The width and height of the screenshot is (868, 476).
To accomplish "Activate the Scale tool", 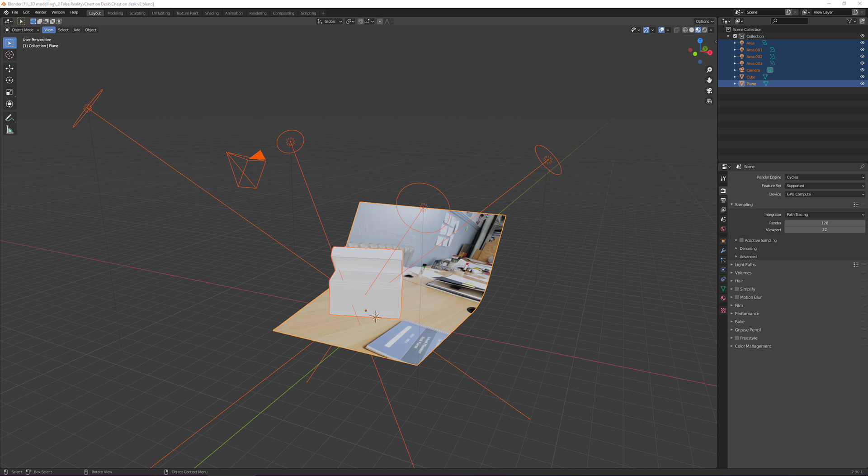I will click(x=9, y=92).
